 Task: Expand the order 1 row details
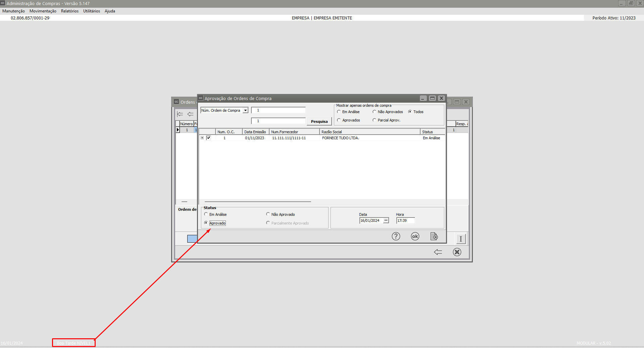tap(202, 138)
